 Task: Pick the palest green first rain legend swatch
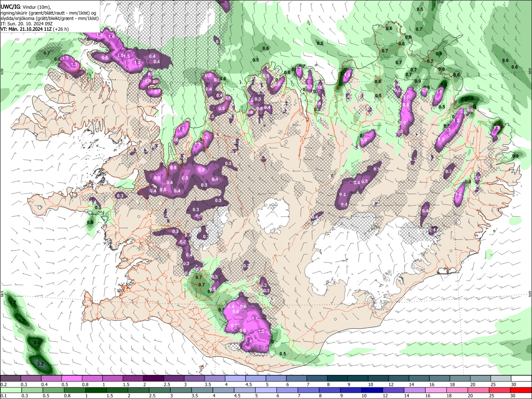10,390
